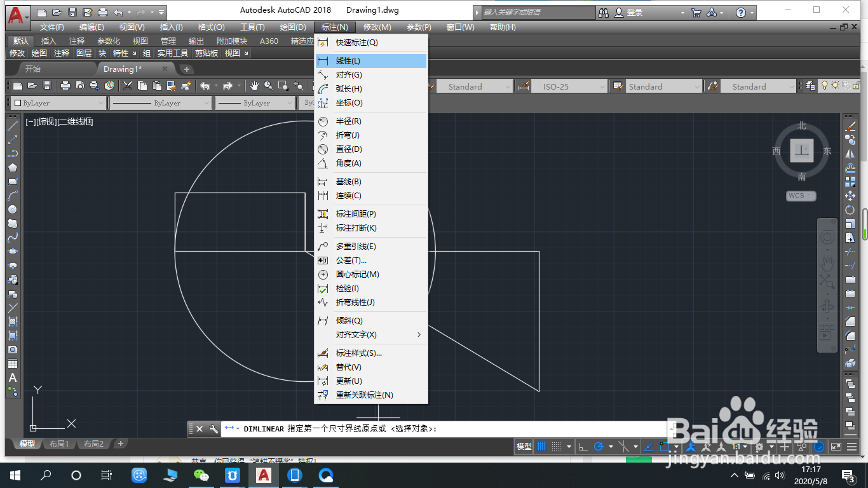The height and width of the screenshot is (488, 868).
Task: Toggle object snap square icon
Action: (x=664, y=447)
